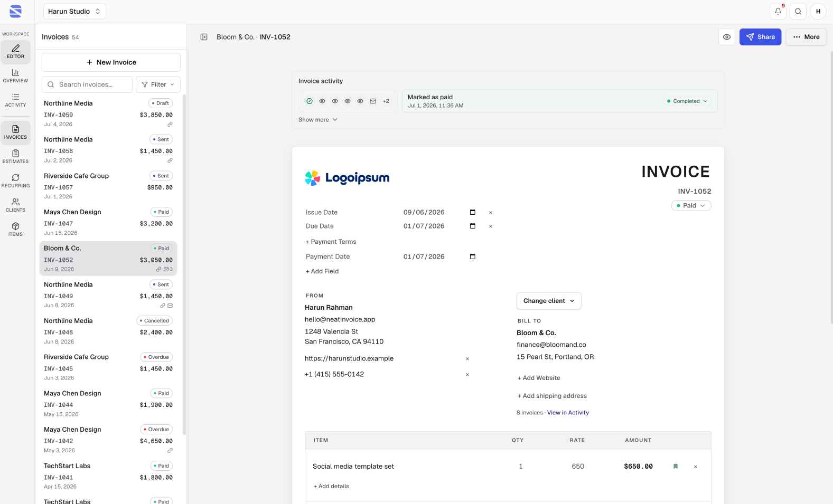Image resolution: width=833 pixels, height=504 pixels.
Task: Click the first eye activity icon
Action: 322,101
